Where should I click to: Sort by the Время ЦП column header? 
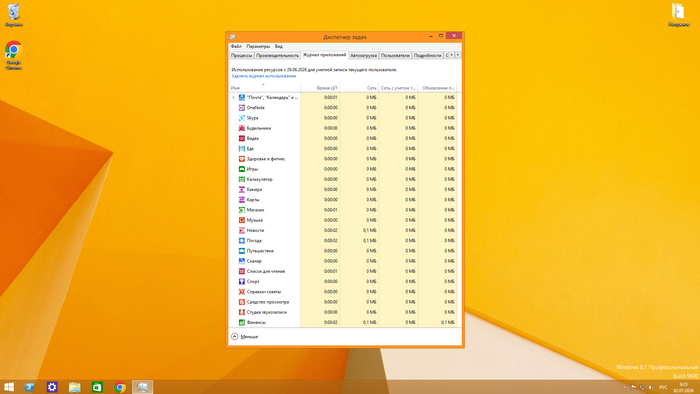(x=320, y=88)
